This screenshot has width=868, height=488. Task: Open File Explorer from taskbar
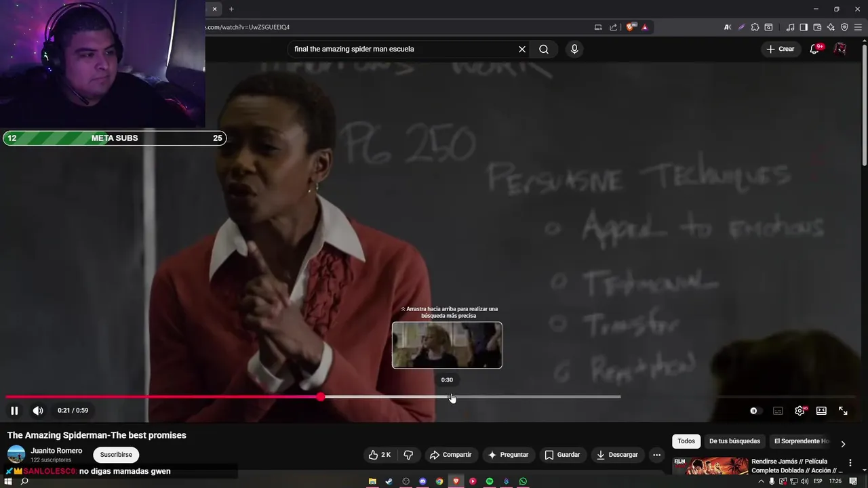[x=372, y=481]
